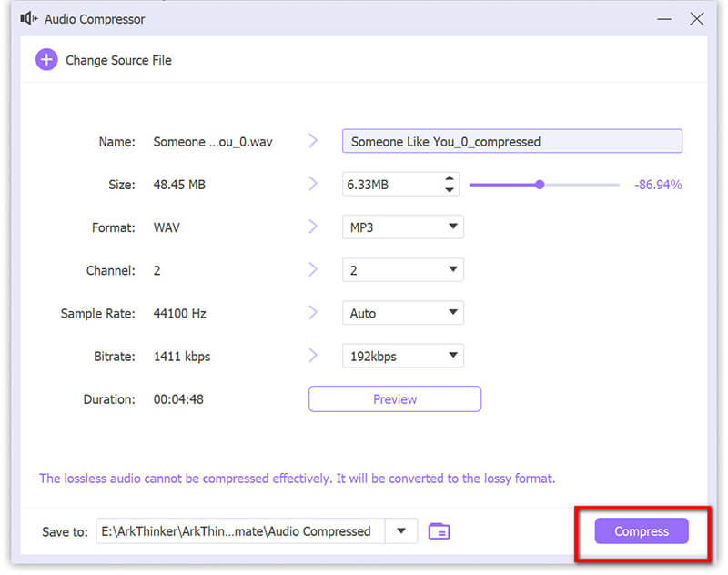Open the output folder icon
The width and height of the screenshot is (728, 575).
click(439, 531)
